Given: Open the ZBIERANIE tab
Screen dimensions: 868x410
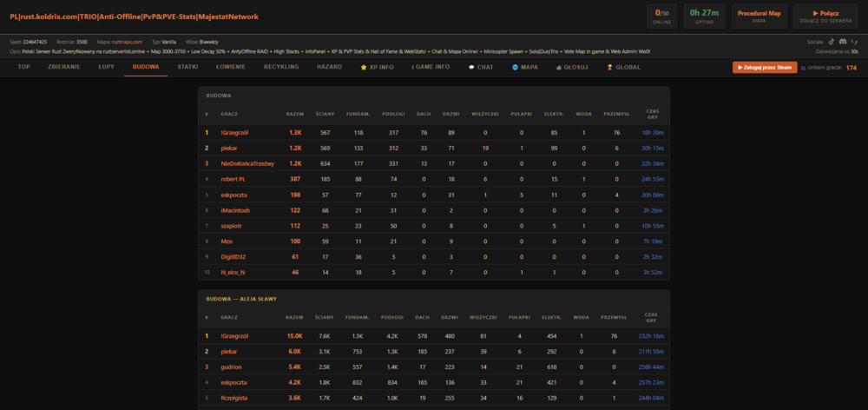Looking at the screenshot, I should click(x=64, y=67).
